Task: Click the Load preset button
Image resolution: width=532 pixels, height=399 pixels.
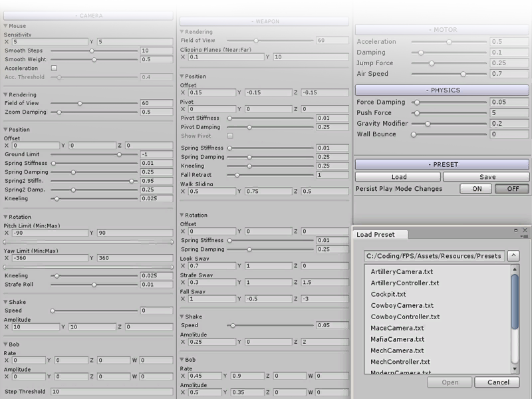Action: (398, 177)
